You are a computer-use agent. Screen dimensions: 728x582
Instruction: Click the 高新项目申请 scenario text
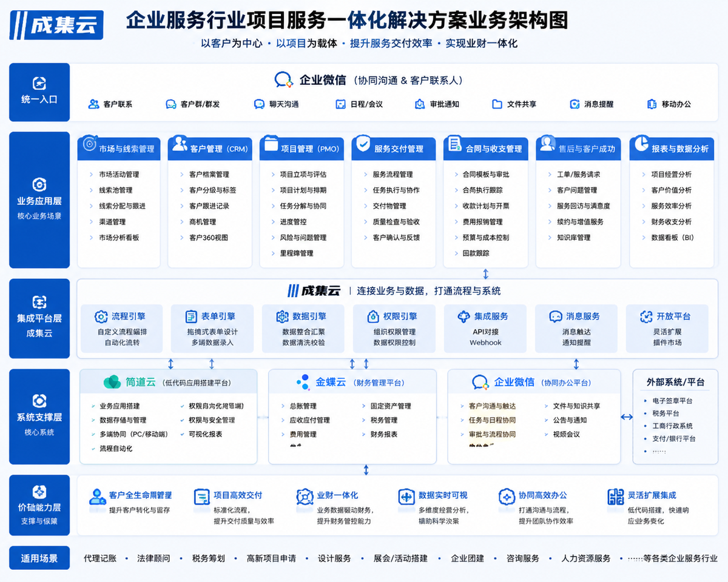(271, 558)
